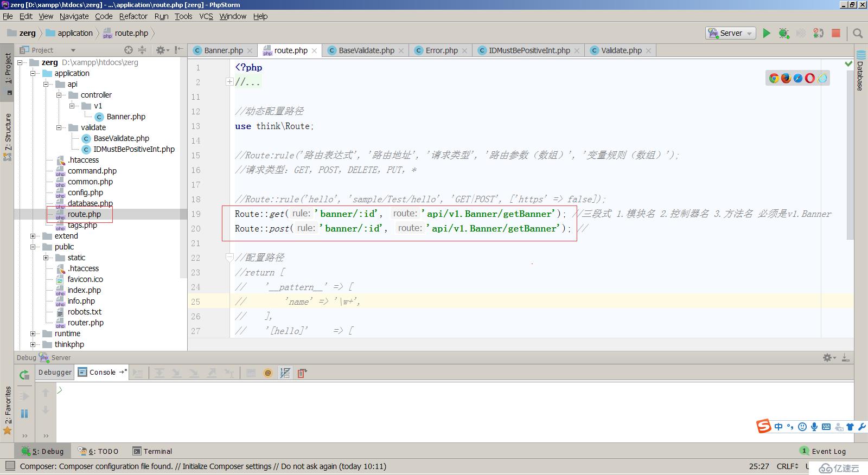Collapse the application folder
The width and height of the screenshot is (868, 475).
pyautogui.click(x=33, y=73)
